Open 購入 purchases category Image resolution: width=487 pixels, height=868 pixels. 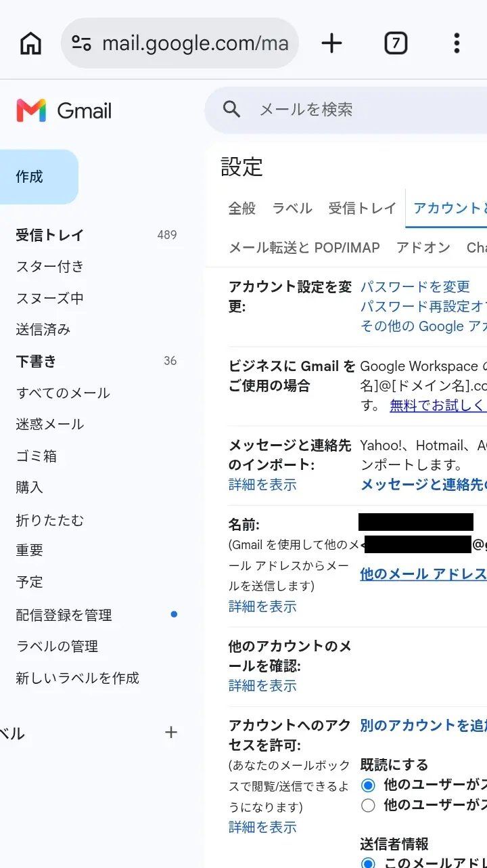29,487
